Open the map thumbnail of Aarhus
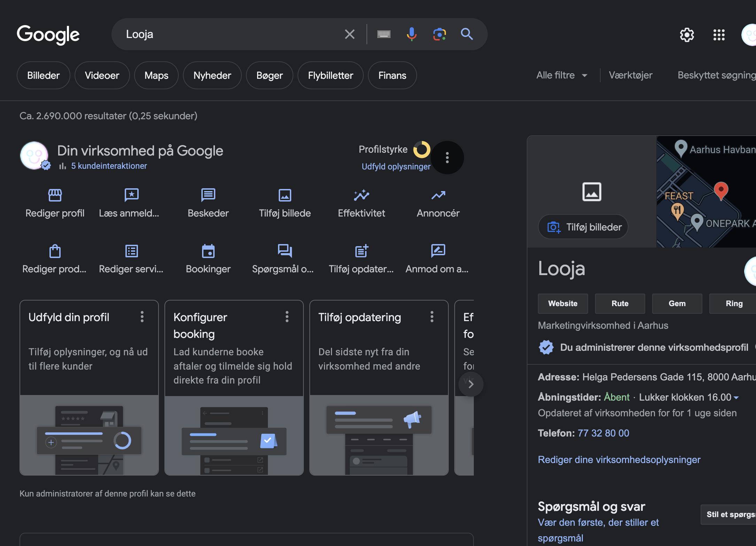The image size is (756, 546). 706,192
